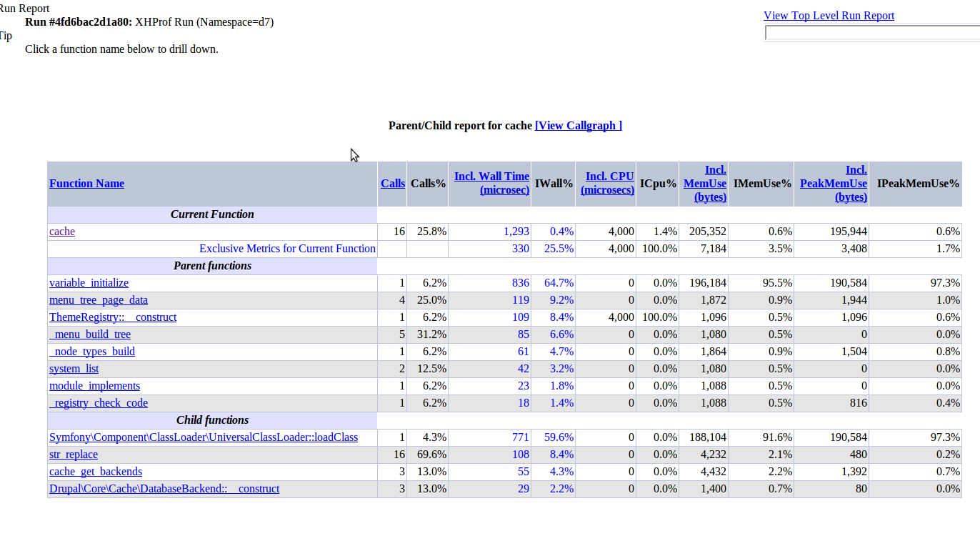
Task: Open the View Top Level Run Report link
Action: click(829, 16)
